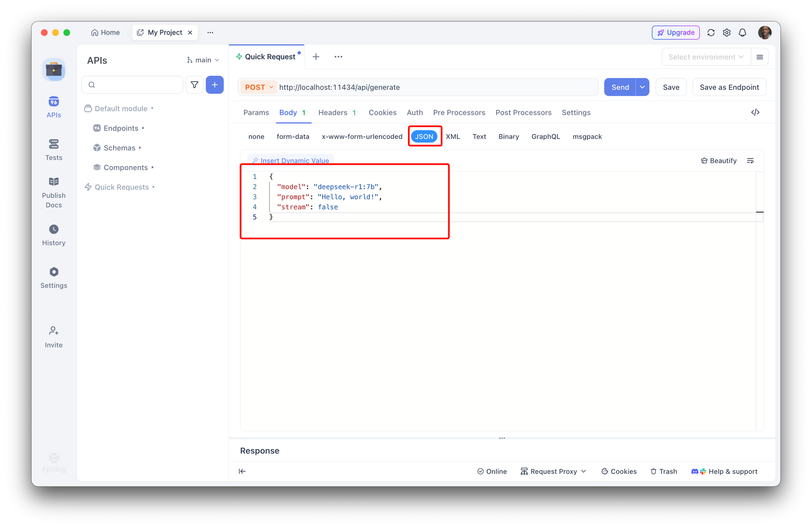The image size is (812, 528).
Task: Click the Upgrade button
Action: click(676, 32)
